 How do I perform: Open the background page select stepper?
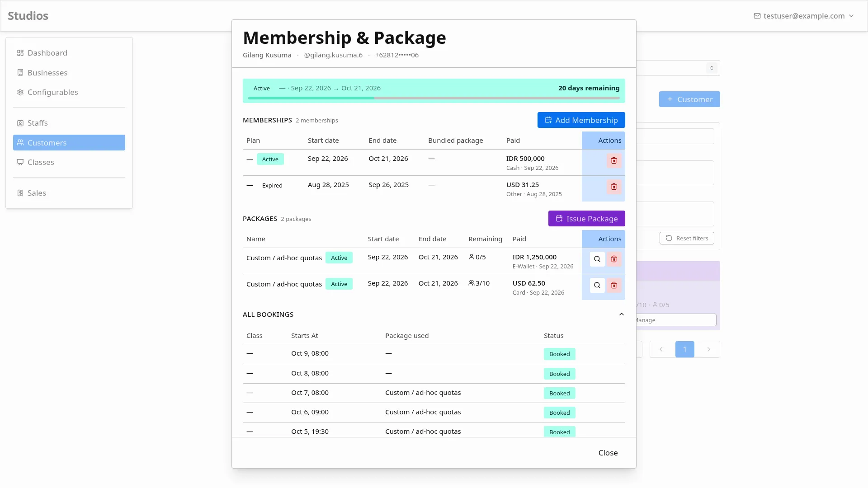[x=712, y=68]
